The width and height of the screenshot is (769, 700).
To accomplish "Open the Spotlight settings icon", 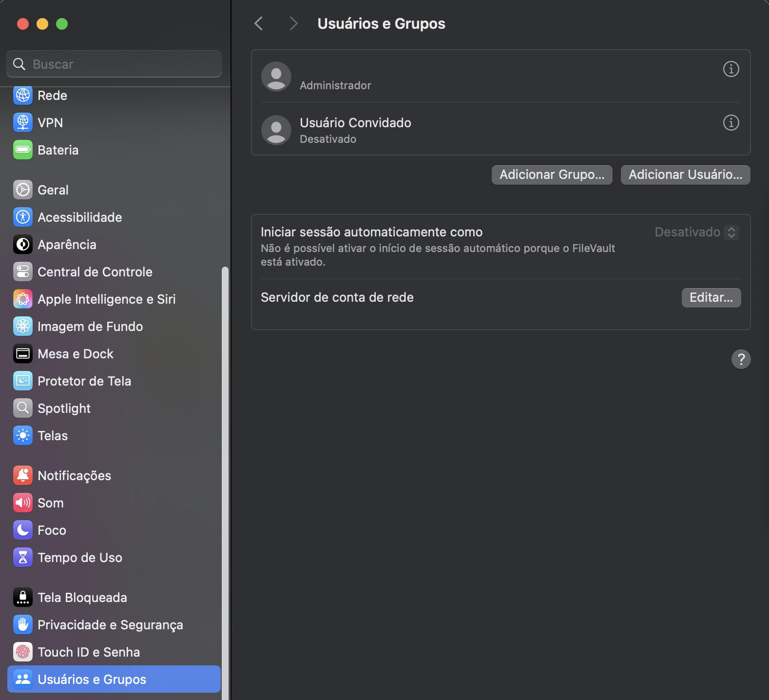I will [23, 408].
